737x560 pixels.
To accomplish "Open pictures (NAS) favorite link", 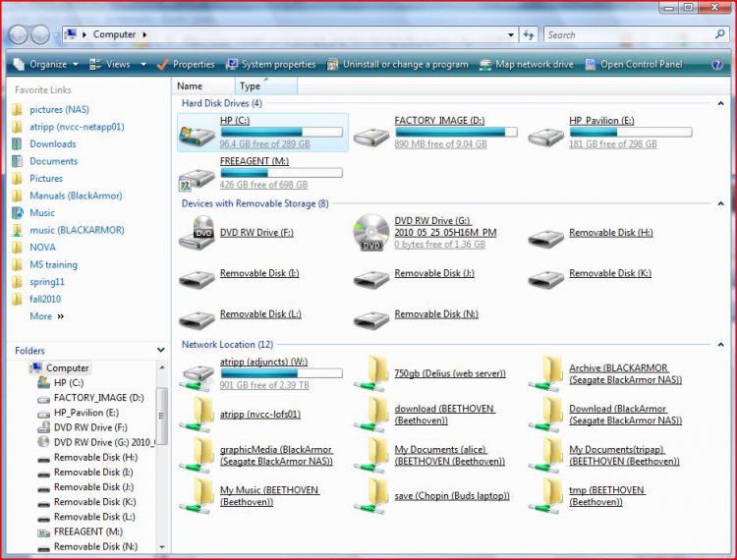I will click(x=59, y=109).
